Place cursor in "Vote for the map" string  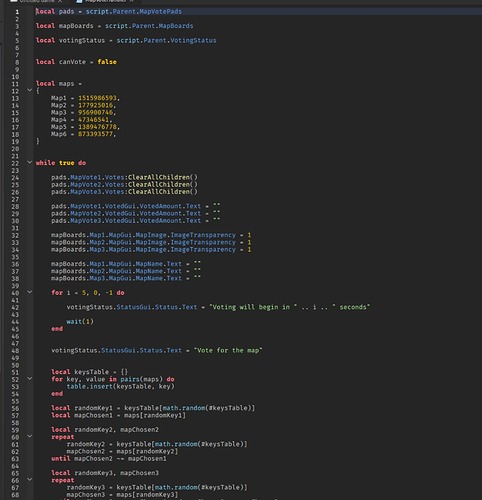pyautogui.click(x=228, y=350)
